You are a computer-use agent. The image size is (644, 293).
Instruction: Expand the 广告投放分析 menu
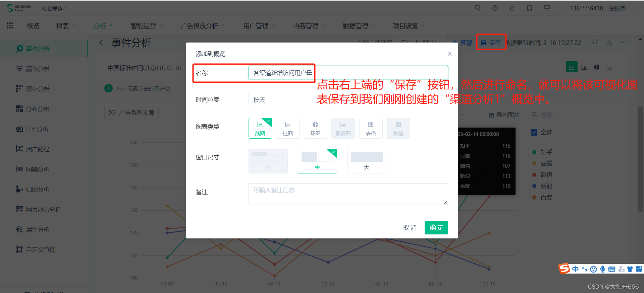pyautogui.click(x=202, y=26)
